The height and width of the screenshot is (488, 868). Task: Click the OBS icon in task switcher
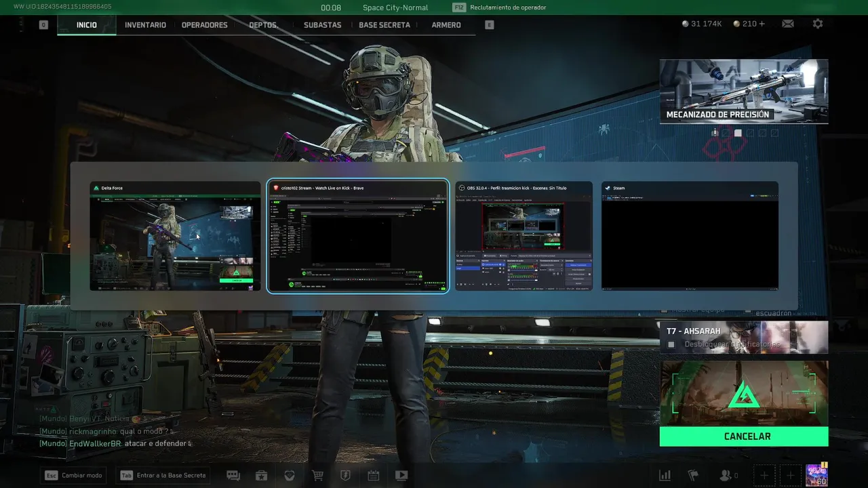pos(462,188)
